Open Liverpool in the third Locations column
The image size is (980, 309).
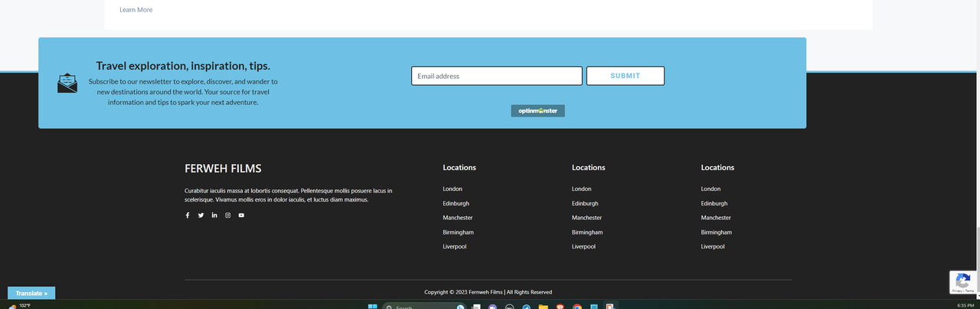pyautogui.click(x=714, y=247)
